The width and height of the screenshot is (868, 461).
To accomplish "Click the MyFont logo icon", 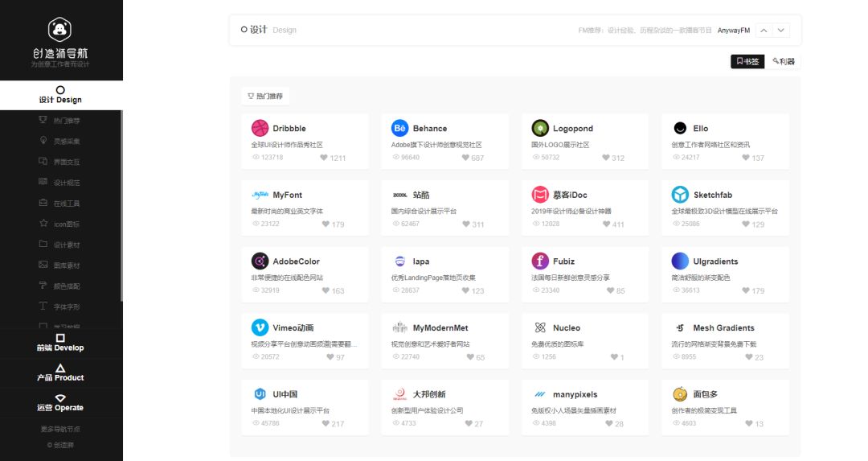I will pyautogui.click(x=260, y=195).
